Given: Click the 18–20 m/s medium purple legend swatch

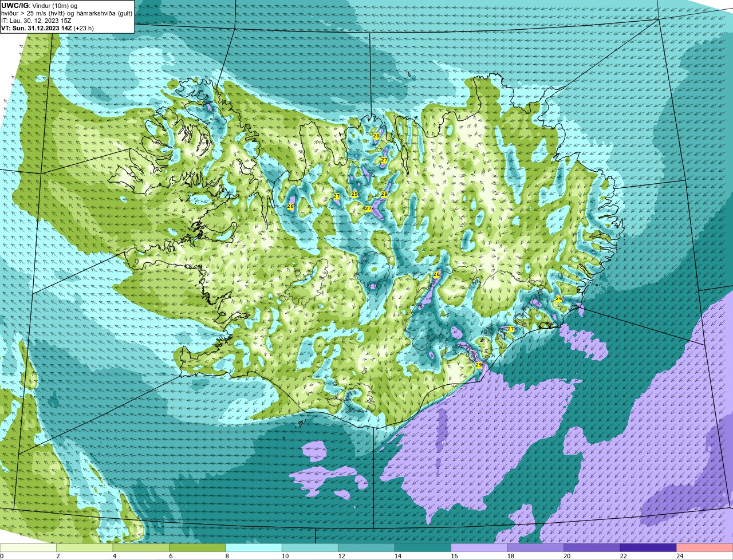Looking at the screenshot, I should [536, 548].
